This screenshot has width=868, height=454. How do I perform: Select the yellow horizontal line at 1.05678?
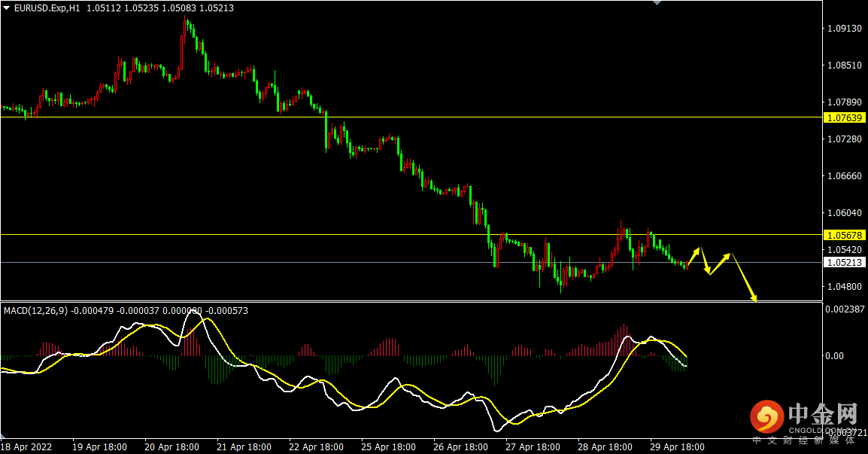click(x=411, y=234)
